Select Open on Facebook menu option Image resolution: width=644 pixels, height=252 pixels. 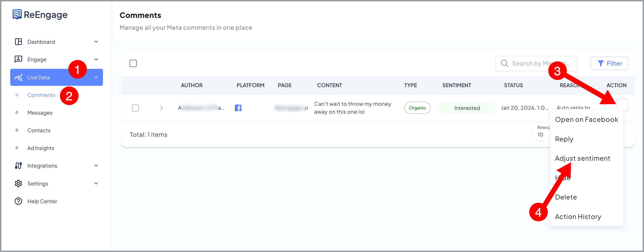[x=586, y=120]
